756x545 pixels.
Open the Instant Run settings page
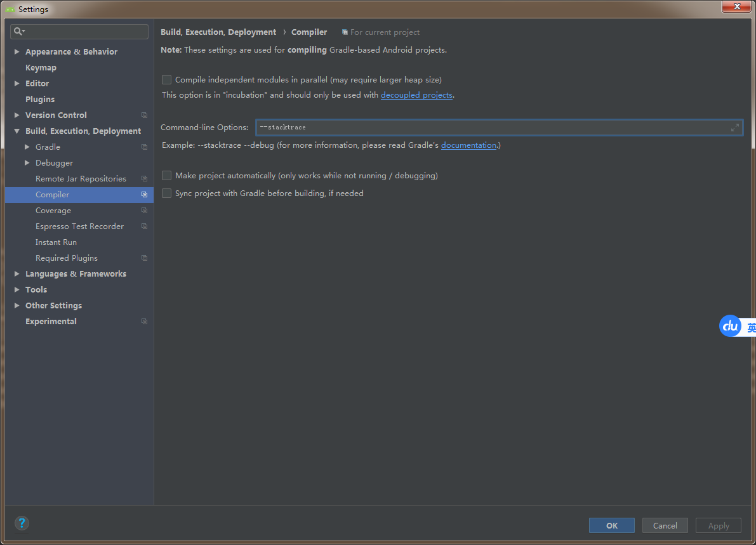point(56,242)
